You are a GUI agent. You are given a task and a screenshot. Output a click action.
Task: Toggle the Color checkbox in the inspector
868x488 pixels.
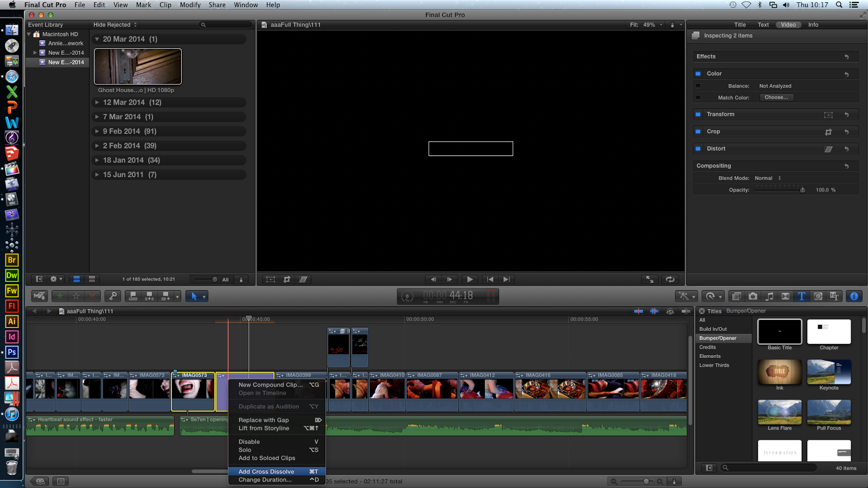click(698, 74)
